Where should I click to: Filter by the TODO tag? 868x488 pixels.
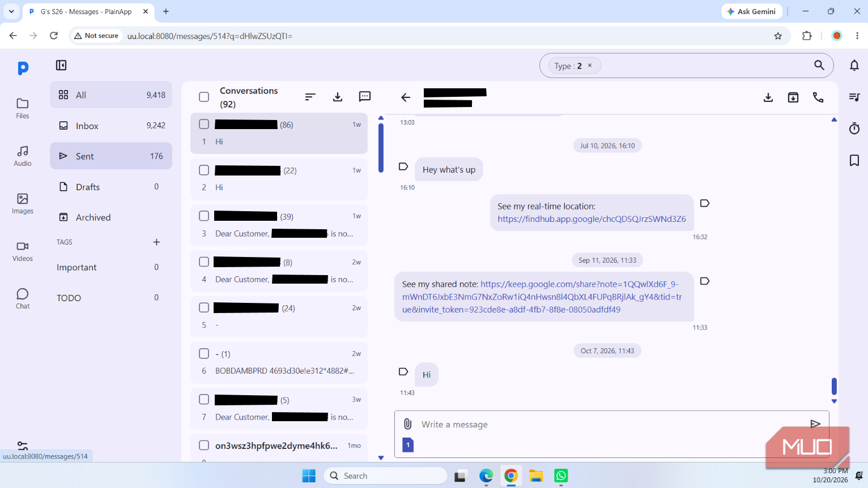[111, 298]
